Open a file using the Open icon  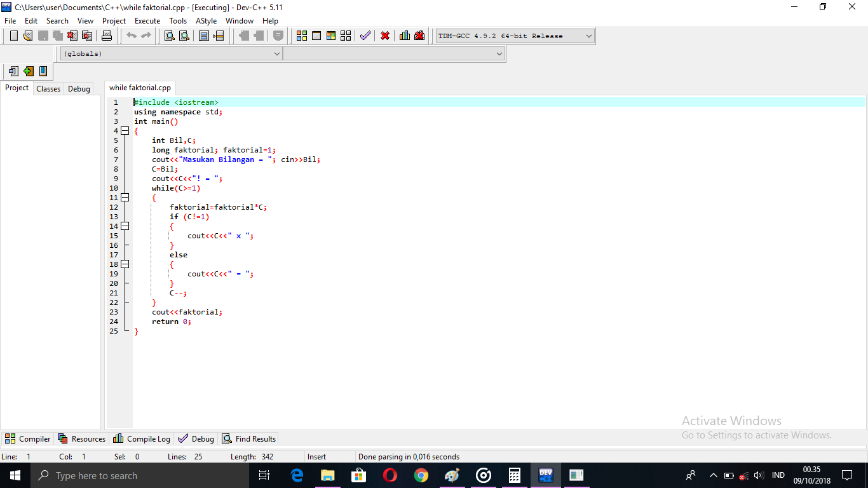[28, 36]
